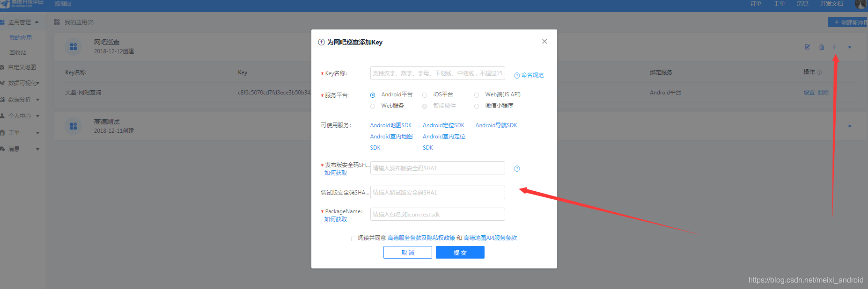This screenshot has height=289, width=868.
Task: Select 回收站 in the sidebar
Action: [18, 52]
